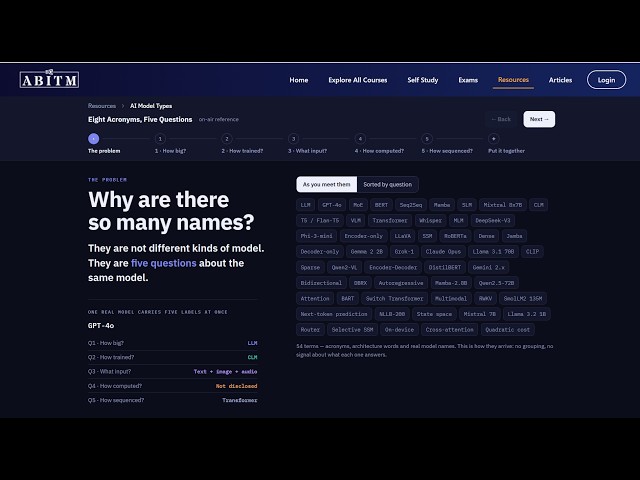
Task: Select the Sparse chip
Action: click(310, 267)
